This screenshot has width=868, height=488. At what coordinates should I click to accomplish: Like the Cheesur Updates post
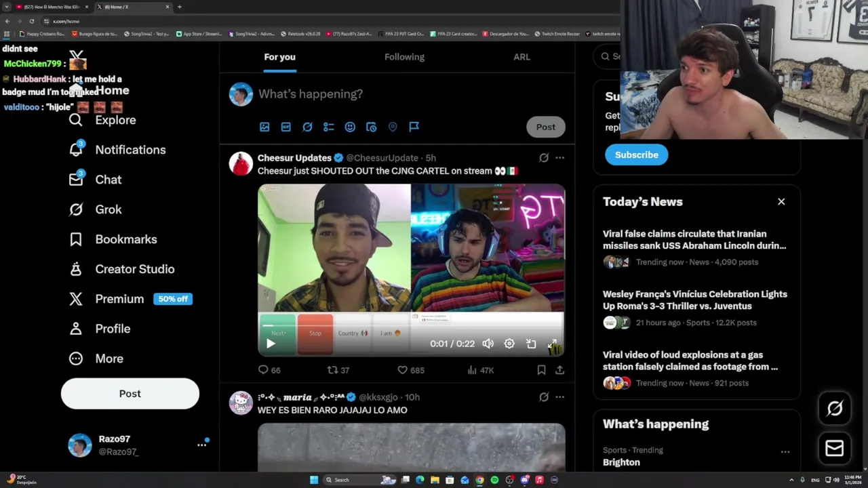pos(411,370)
